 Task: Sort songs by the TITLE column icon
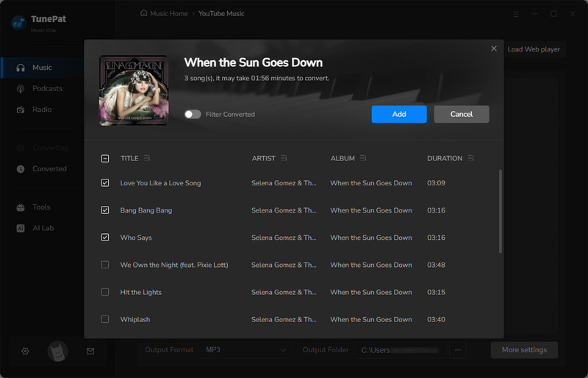tap(146, 158)
